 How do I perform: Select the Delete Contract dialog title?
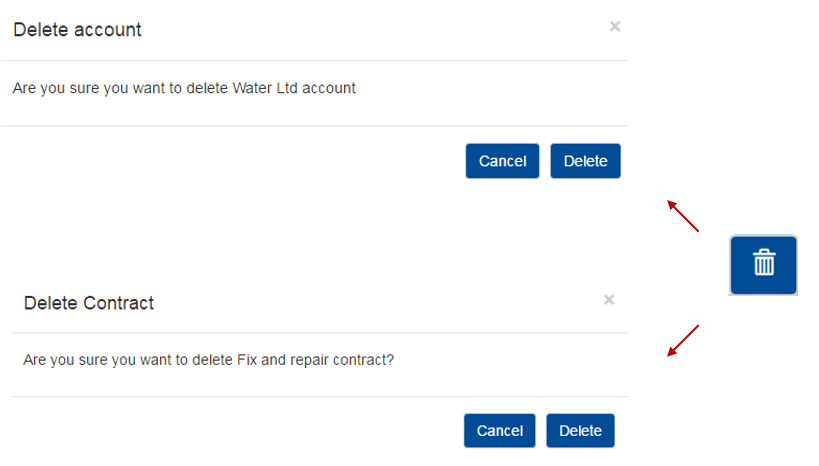click(89, 303)
